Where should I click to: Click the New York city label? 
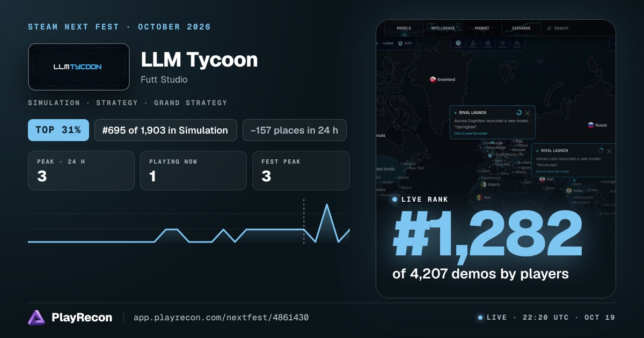[417, 168]
